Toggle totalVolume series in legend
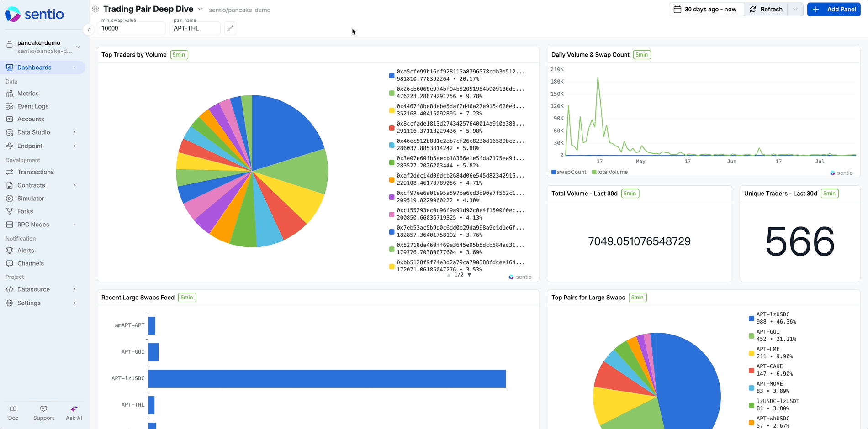Image resolution: width=868 pixels, height=429 pixels. 610,172
